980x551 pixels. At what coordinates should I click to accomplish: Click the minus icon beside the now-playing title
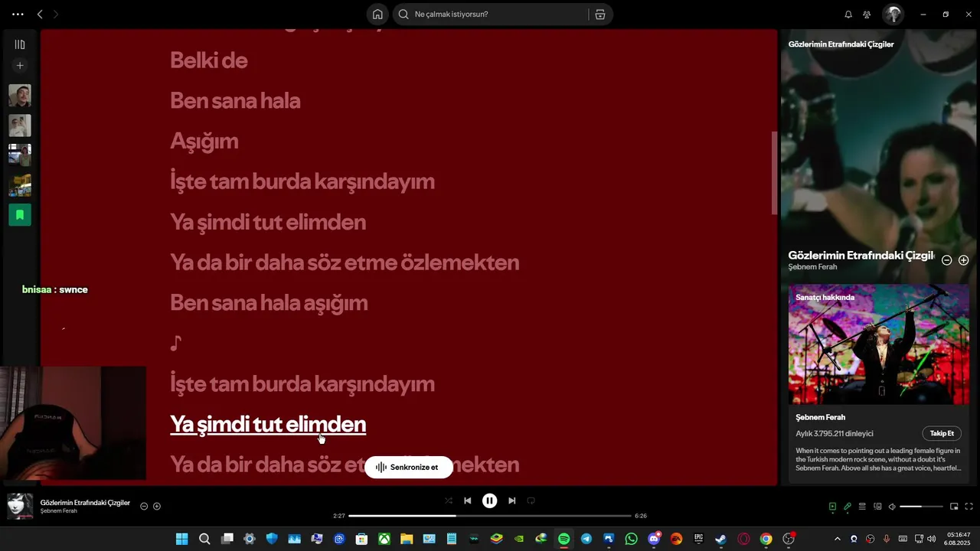tap(144, 507)
